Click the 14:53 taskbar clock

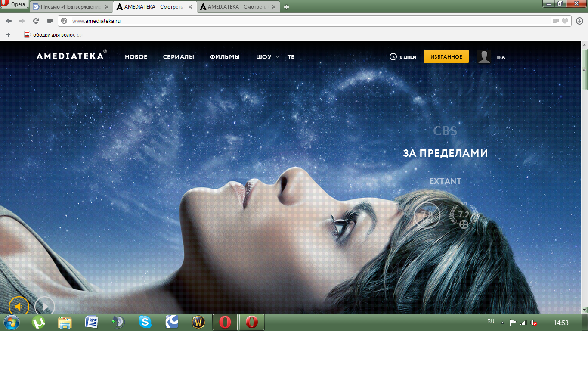(561, 323)
